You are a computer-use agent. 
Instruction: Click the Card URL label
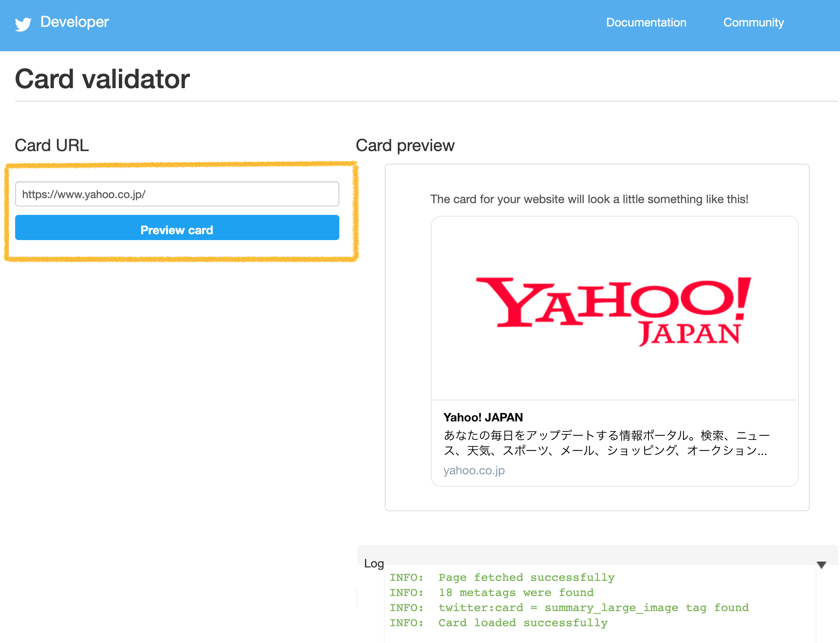tap(52, 146)
